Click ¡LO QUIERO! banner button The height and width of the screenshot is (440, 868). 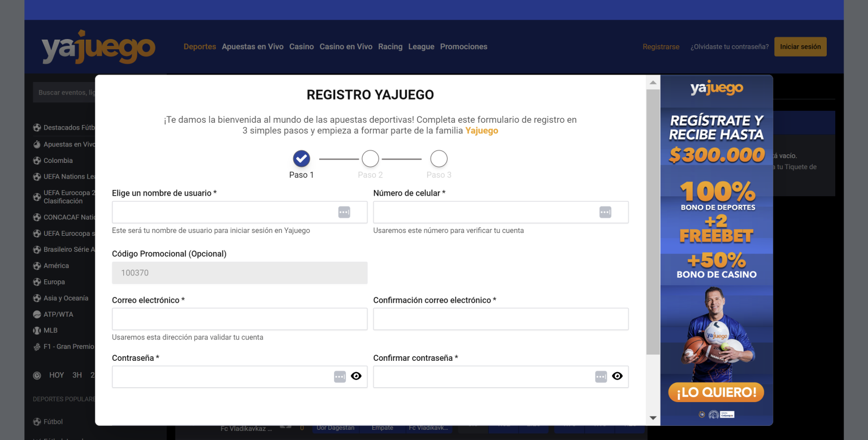(716, 392)
